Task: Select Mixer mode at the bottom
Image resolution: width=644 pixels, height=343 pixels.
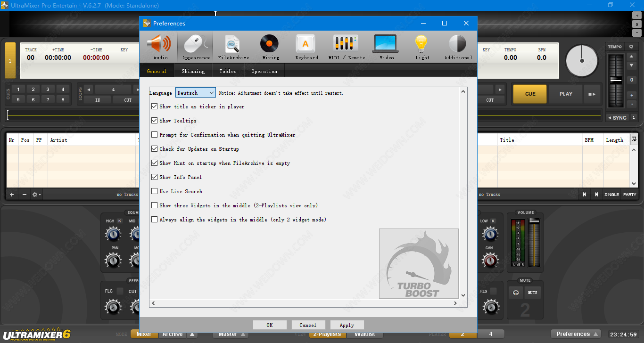Action: [144, 334]
